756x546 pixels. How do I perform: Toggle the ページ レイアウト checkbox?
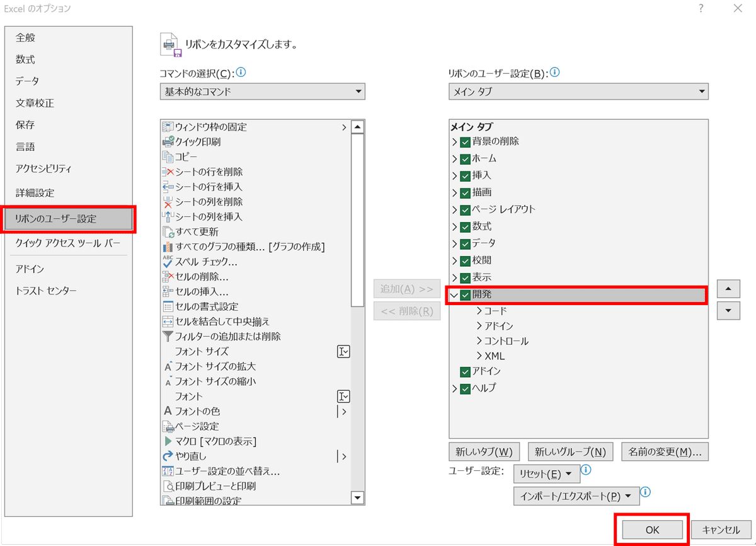[466, 210]
